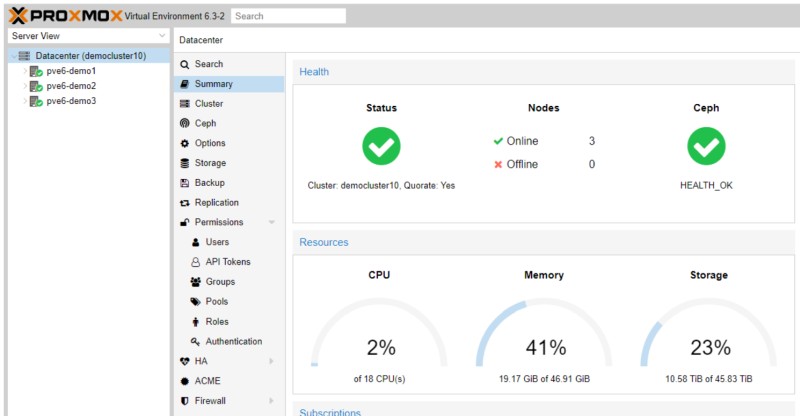The height and width of the screenshot is (416, 800).
Task: Collapse the Permissions submenu arrow
Action: (271, 222)
